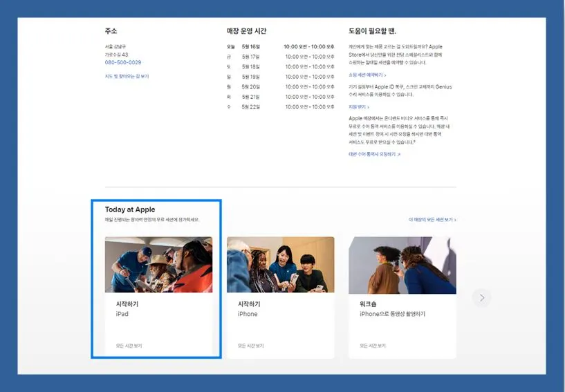Image resolution: width=565 pixels, height=392 pixels.
Task: Click the store street address ending in 43
Action: click(x=116, y=55)
